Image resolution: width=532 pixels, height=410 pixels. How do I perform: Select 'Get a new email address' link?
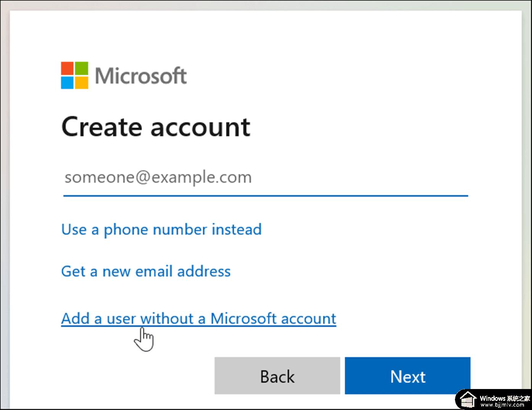(146, 272)
